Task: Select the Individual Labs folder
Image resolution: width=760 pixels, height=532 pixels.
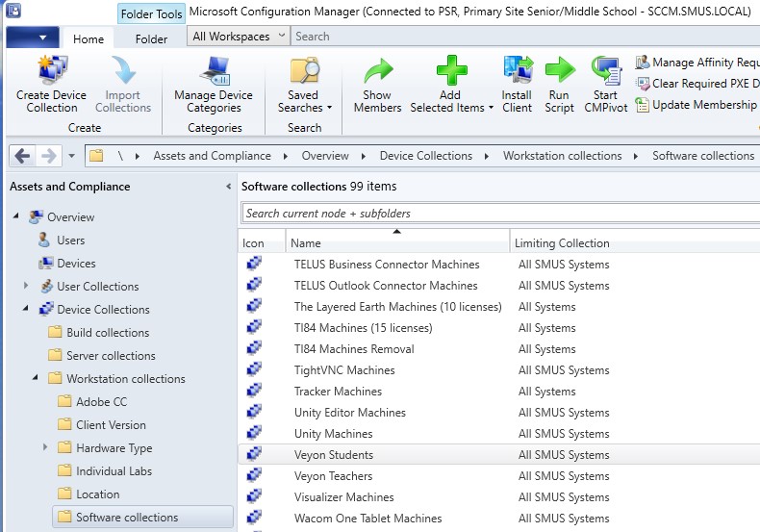Action: [x=114, y=471]
